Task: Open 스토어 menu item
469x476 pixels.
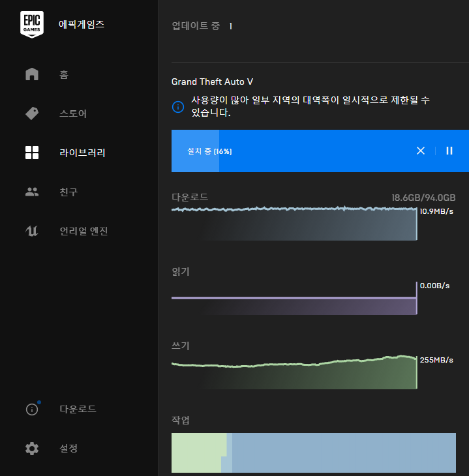Action: tap(73, 113)
